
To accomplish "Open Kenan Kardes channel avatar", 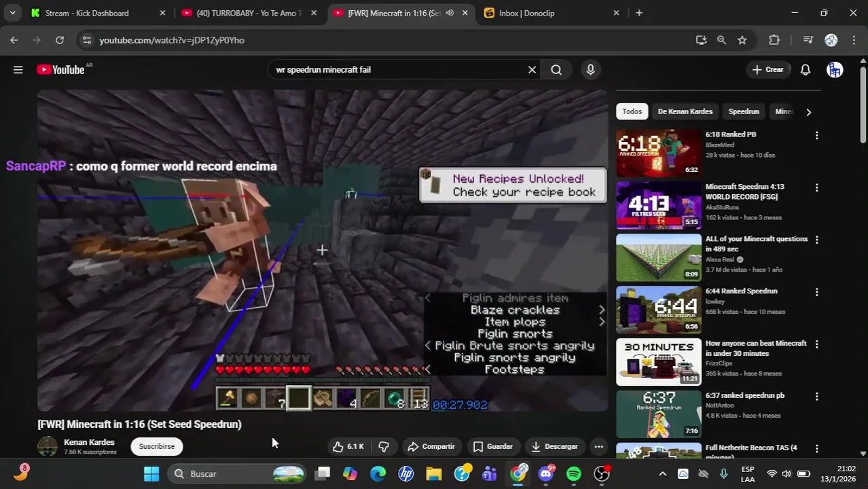I will 48,446.
